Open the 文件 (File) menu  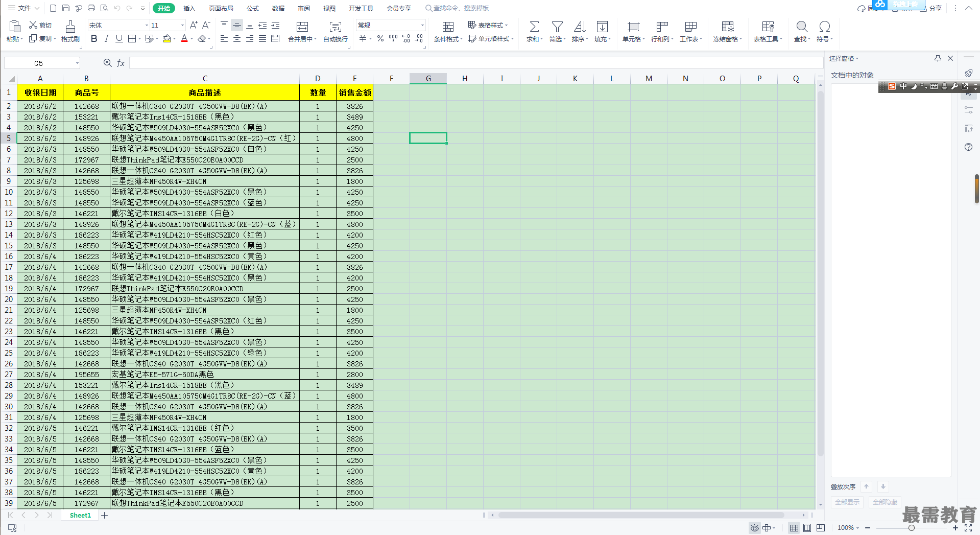coord(23,8)
